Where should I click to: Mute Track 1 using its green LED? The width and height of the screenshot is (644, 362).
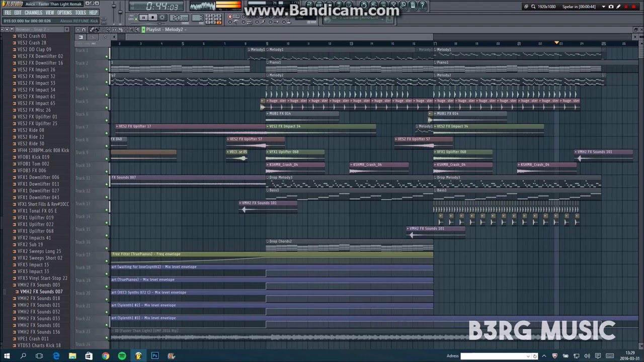tap(107, 56)
